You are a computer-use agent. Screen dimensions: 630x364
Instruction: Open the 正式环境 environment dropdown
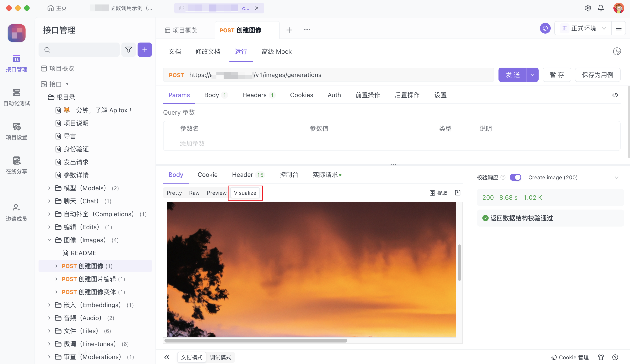pos(583,28)
